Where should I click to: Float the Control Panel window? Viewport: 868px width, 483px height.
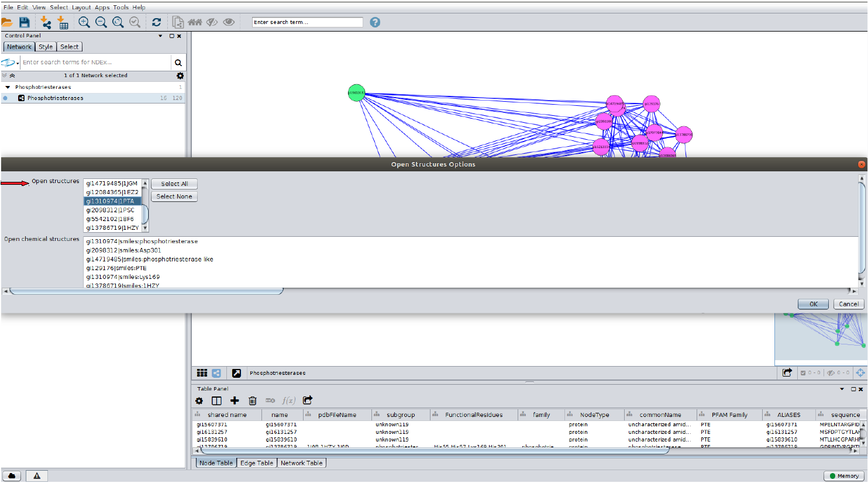pos(172,36)
